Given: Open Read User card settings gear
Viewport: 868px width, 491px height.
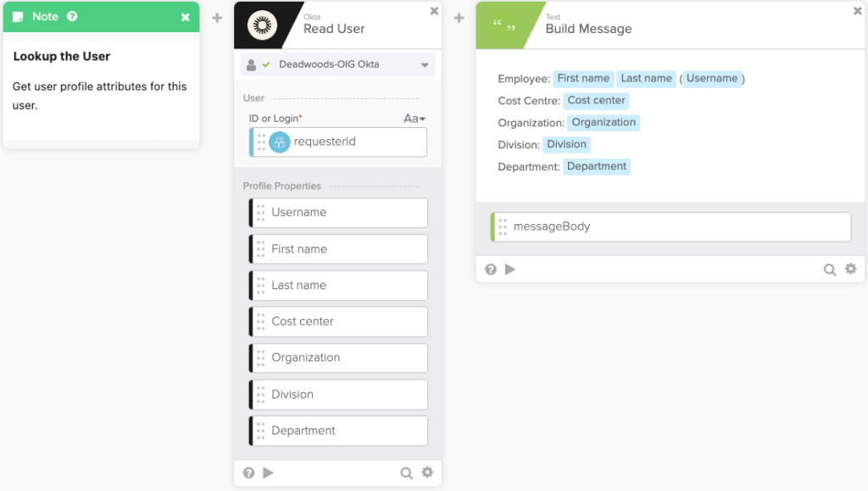Looking at the screenshot, I should click(x=427, y=473).
